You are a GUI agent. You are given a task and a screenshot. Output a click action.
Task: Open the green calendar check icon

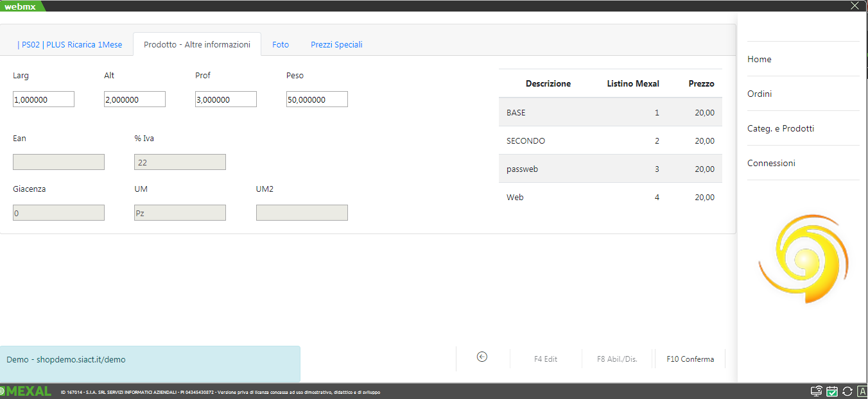[x=832, y=391]
